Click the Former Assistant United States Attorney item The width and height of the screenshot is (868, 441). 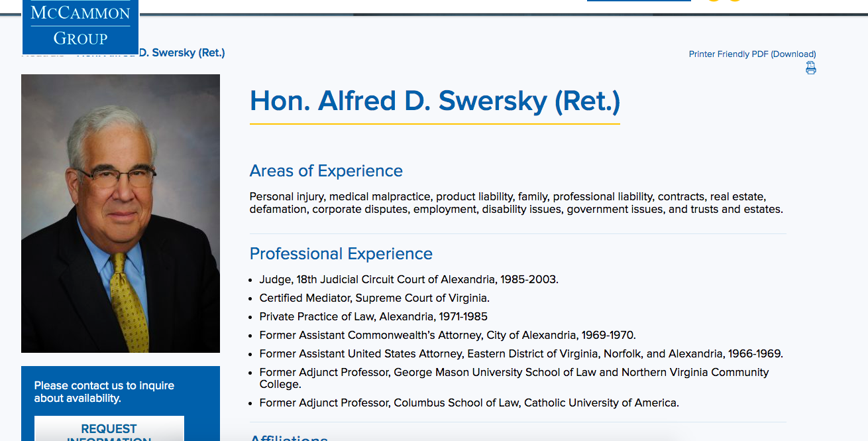coord(521,354)
